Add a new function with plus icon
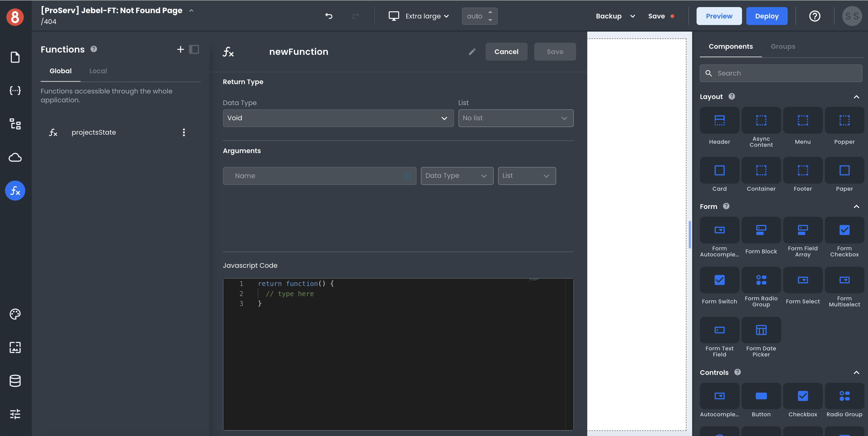 coord(181,49)
